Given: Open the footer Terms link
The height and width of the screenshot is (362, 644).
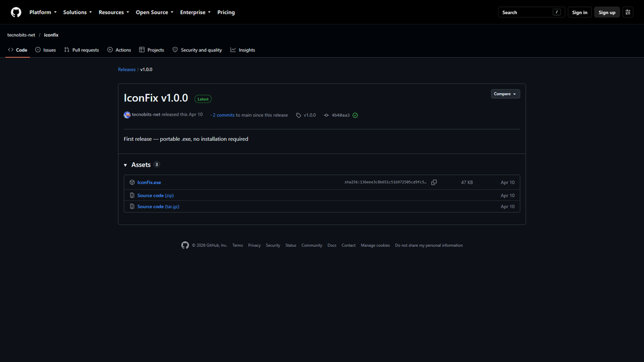Looking at the screenshot, I should (237, 246).
